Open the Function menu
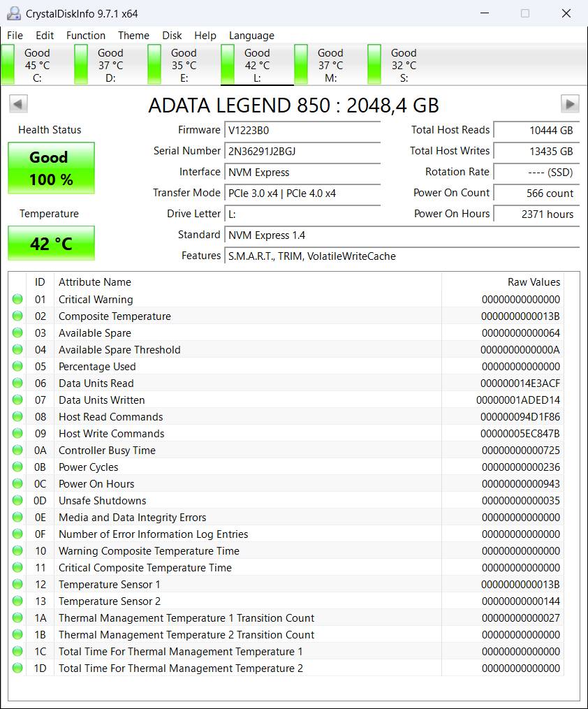 click(85, 35)
